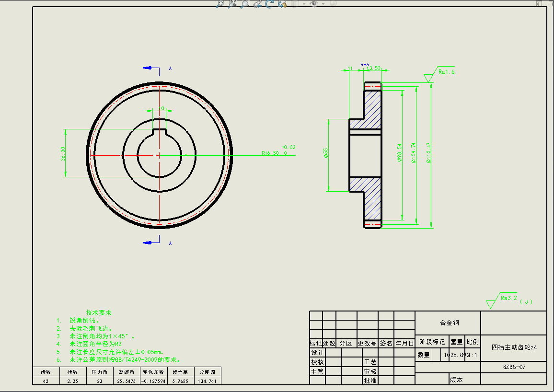Toggle the Hide/Show Items eye icon
Viewport: 554px width, 392px height.
(x=314, y=3)
